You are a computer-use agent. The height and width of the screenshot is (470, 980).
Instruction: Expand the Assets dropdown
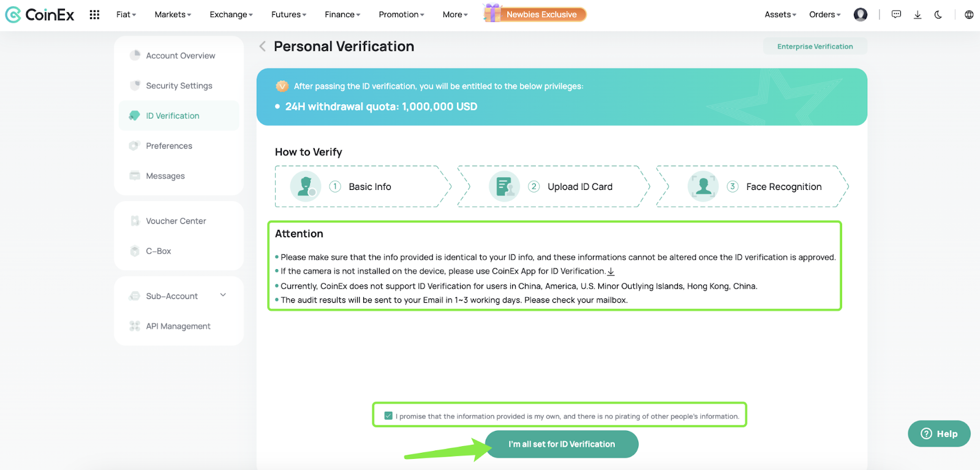(x=780, y=15)
